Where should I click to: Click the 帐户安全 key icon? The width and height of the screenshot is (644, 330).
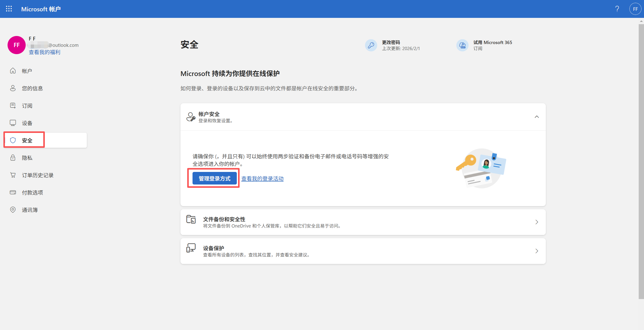191,116
